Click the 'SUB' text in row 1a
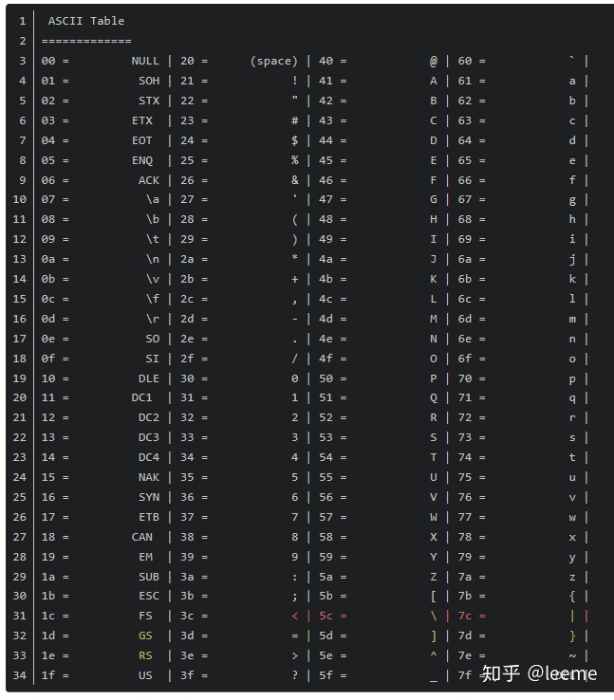This screenshot has width=614, height=700. [x=149, y=577]
